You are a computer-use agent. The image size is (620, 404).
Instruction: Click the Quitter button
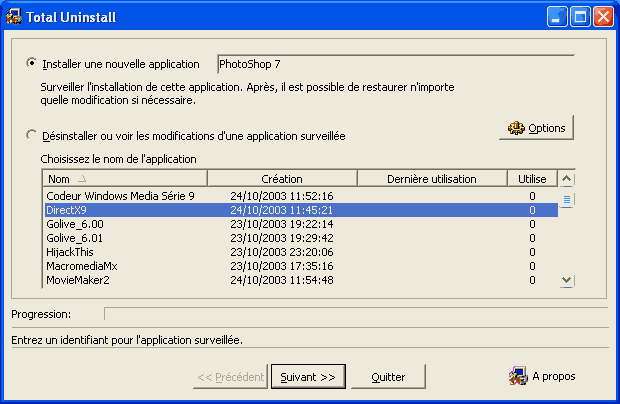click(388, 377)
